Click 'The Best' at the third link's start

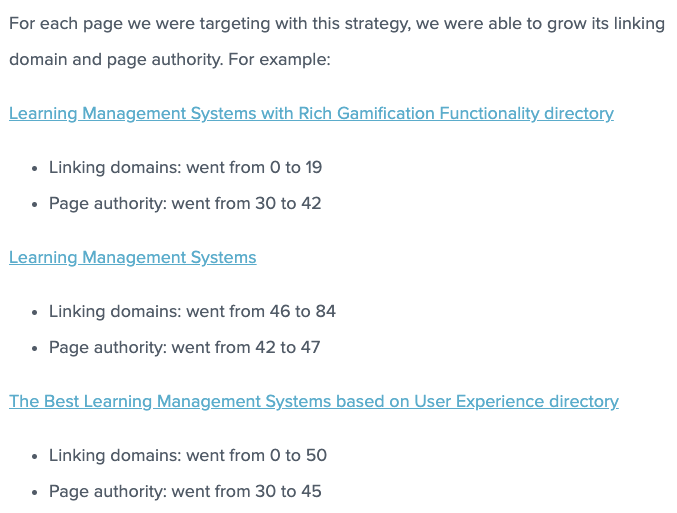[44, 401]
